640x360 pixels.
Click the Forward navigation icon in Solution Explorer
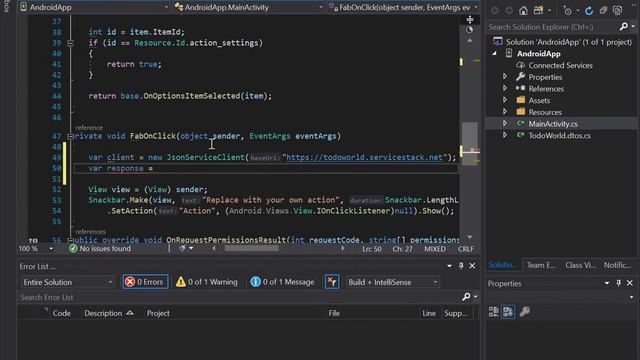pyautogui.click(x=509, y=11)
